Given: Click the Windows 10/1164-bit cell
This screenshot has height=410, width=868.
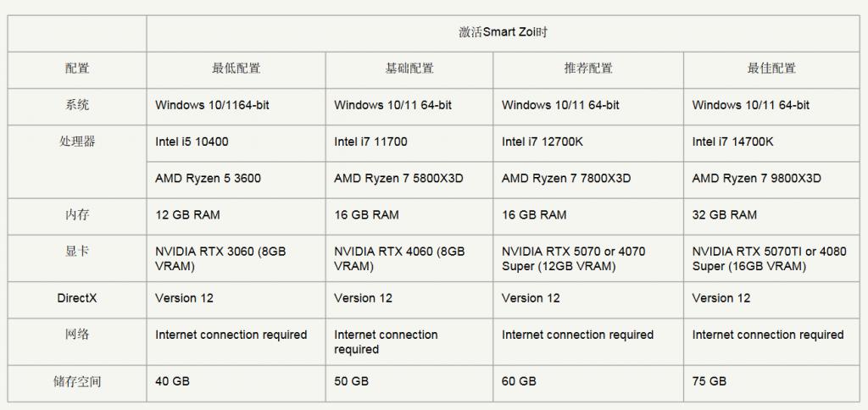Looking at the screenshot, I should (236, 106).
